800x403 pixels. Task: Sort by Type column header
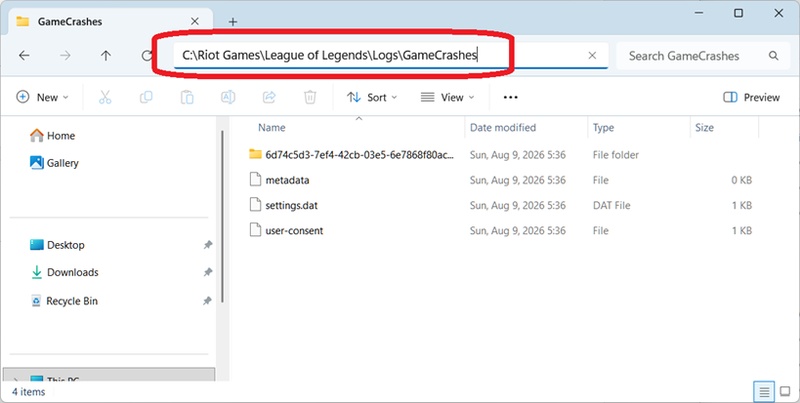click(x=603, y=128)
